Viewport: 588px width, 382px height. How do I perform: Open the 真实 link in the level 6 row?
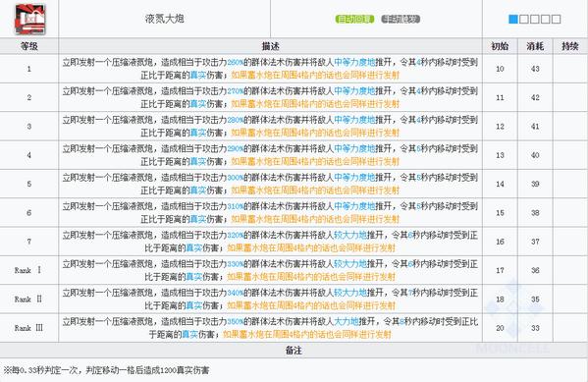(x=198, y=219)
